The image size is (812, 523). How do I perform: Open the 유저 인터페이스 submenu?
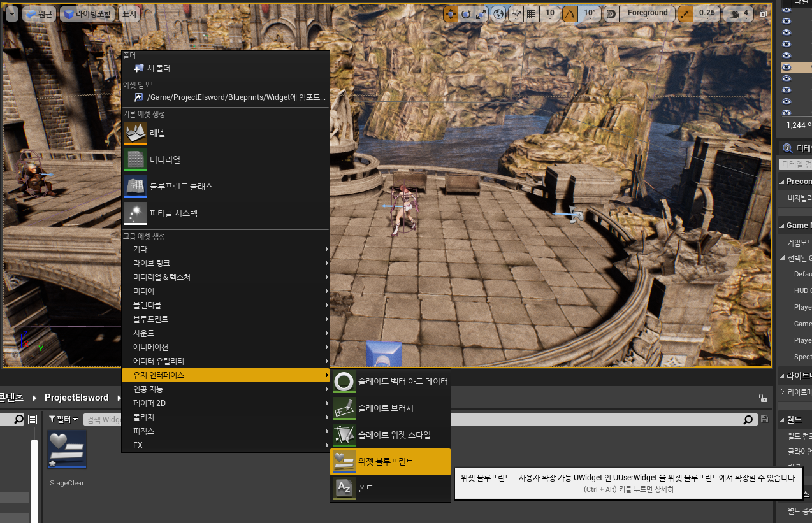[226, 375]
